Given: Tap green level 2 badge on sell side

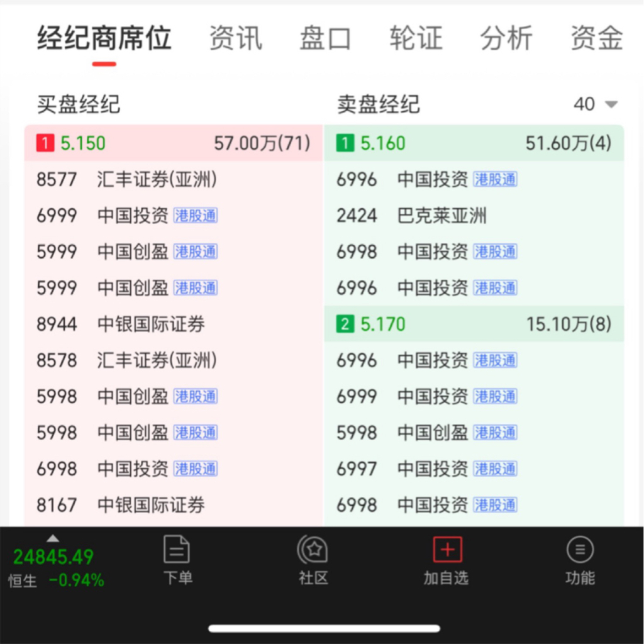Looking at the screenshot, I should pos(345,324).
